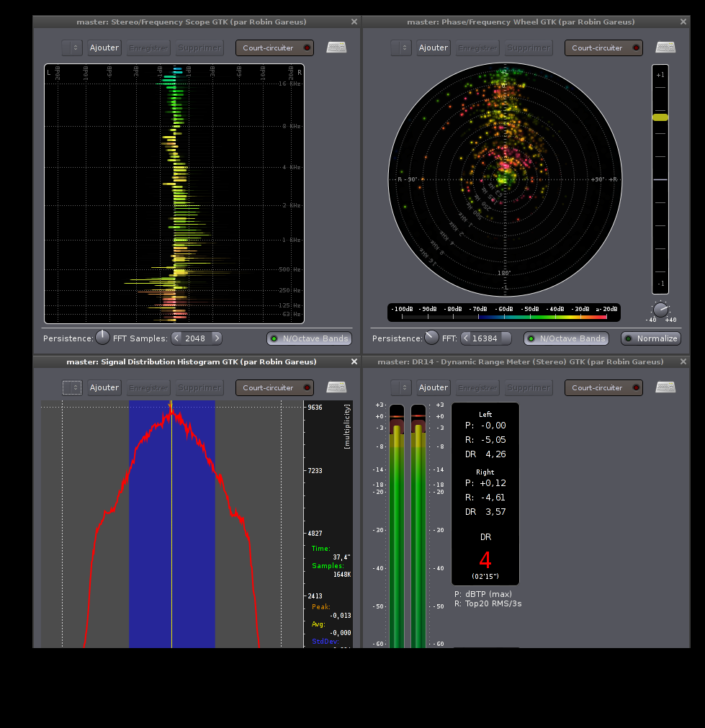Click keyboard icon in Signal Distribution Histogram panel
705x728 pixels.
coord(336,387)
